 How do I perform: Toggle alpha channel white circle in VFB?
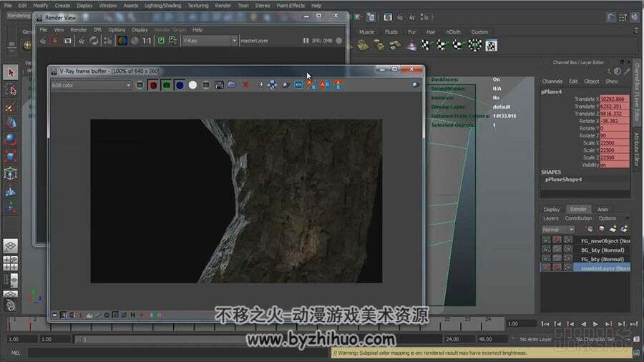pyautogui.click(x=192, y=85)
